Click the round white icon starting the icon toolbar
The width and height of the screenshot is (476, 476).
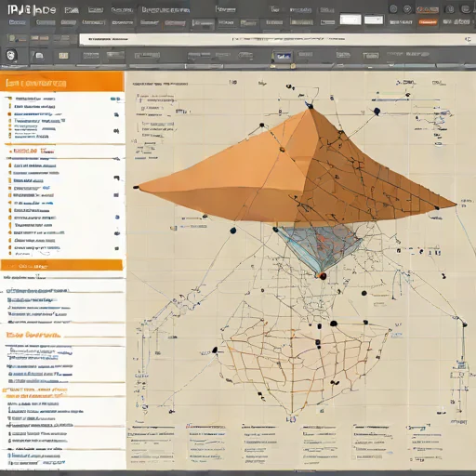(11, 56)
